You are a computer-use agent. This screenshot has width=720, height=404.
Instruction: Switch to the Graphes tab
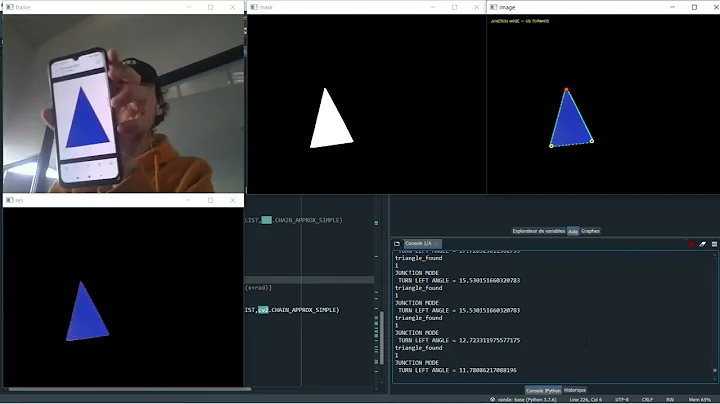[591, 231]
